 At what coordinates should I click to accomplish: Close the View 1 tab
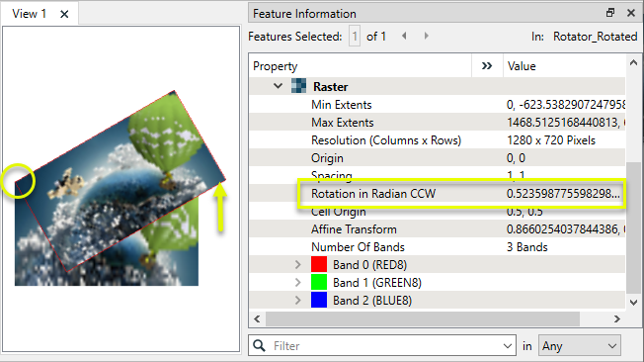(x=64, y=14)
